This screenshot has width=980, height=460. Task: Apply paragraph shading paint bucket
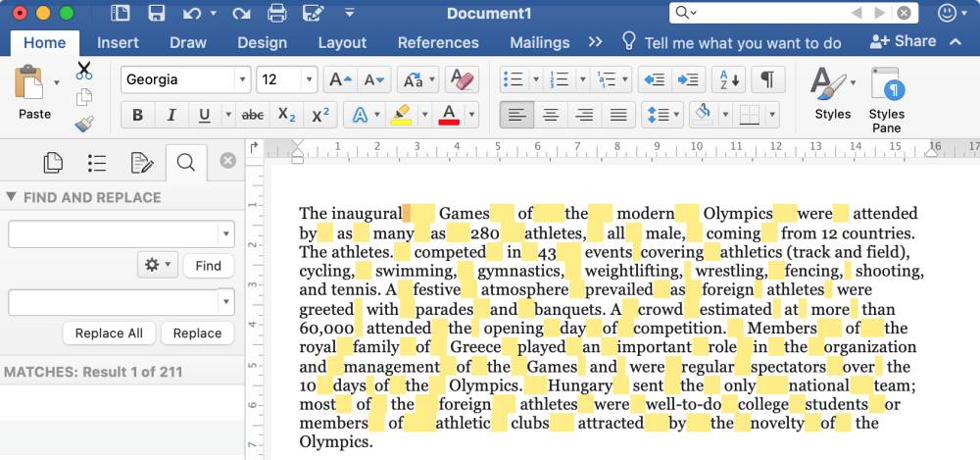pyautogui.click(x=703, y=115)
